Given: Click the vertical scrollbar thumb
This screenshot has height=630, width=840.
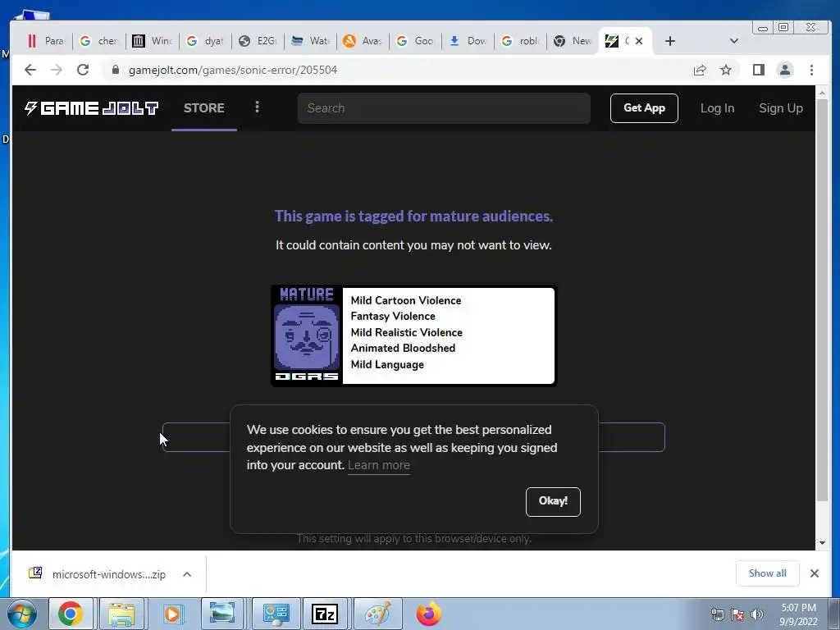Looking at the screenshot, I should 822,300.
